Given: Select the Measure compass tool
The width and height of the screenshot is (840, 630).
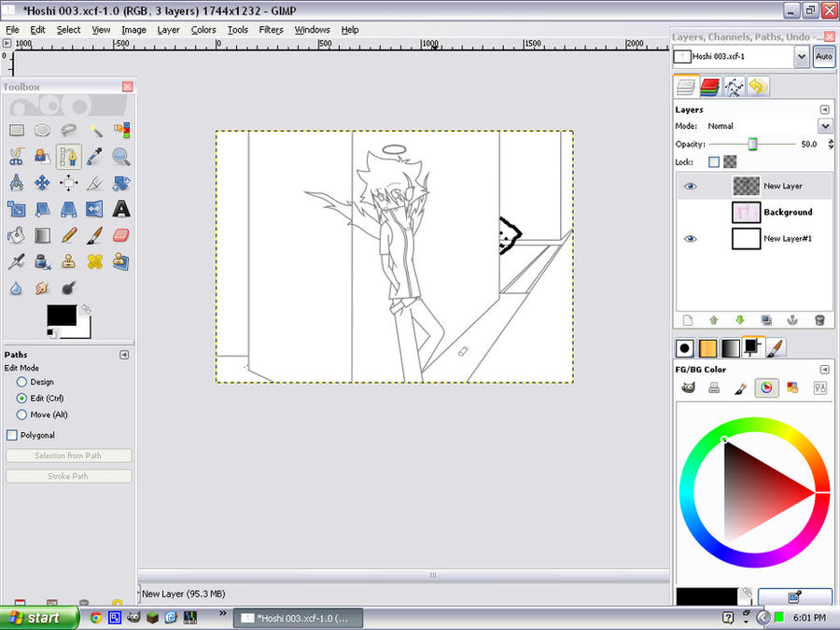Looking at the screenshot, I should pos(17,183).
